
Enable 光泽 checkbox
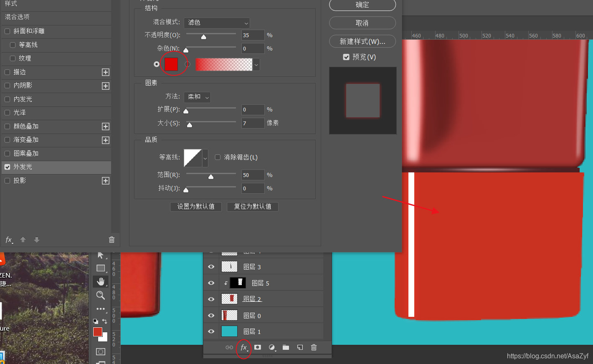(7, 113)
